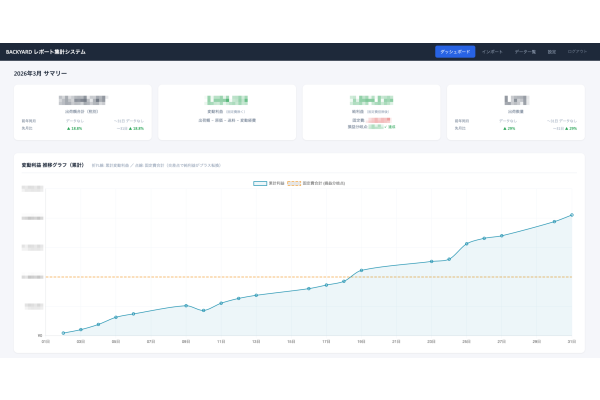The image size is (600, 400).
Task: Click the BACKYARD レポート集計システム title
Action: (x=46, y=51)
